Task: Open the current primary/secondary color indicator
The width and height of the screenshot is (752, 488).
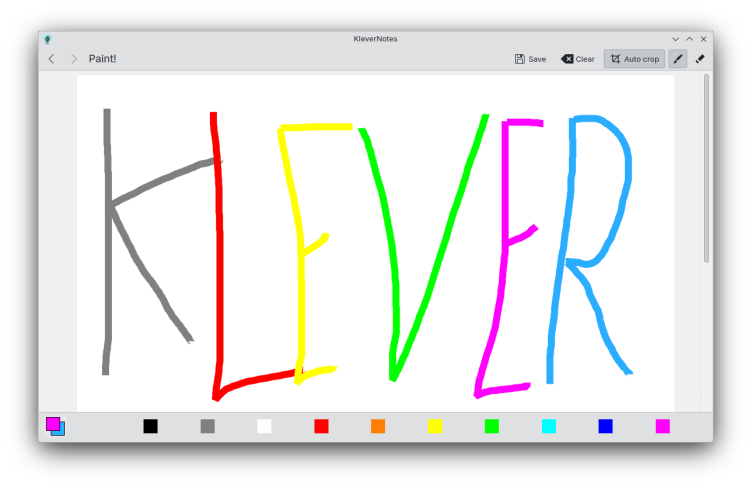Action: (55, 426)
